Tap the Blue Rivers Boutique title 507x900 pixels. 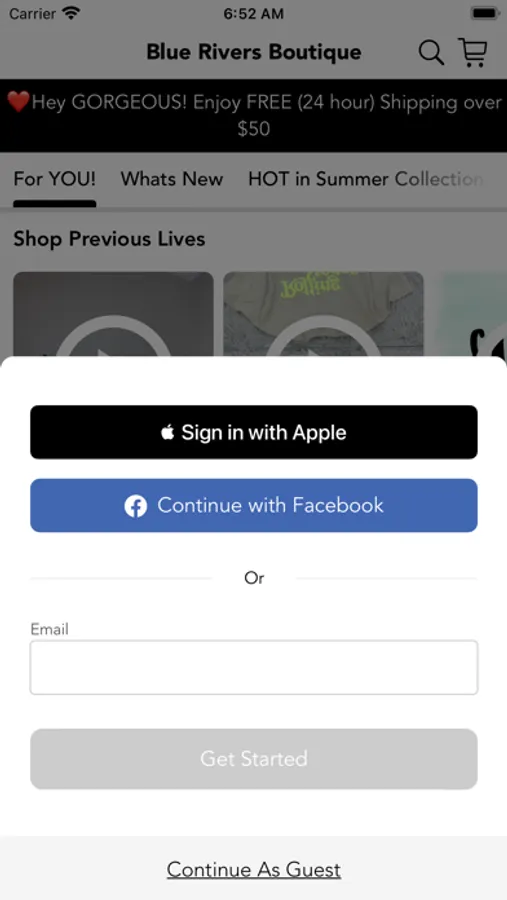pyautogui.click(x=254, y=52)
